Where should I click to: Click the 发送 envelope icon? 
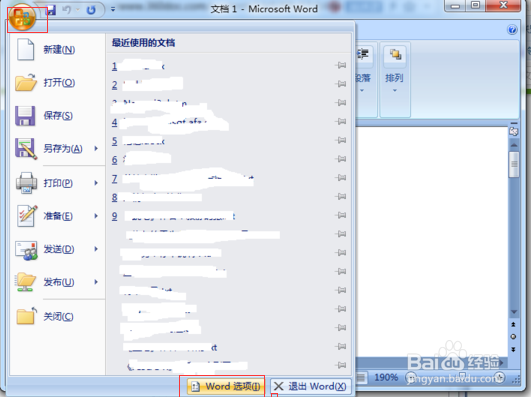(x=26, y=250)
